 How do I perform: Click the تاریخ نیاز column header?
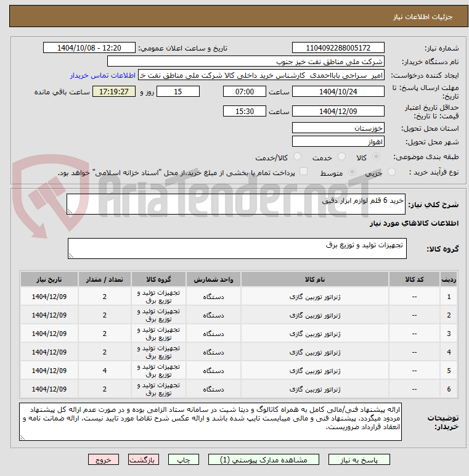point(49,279)
